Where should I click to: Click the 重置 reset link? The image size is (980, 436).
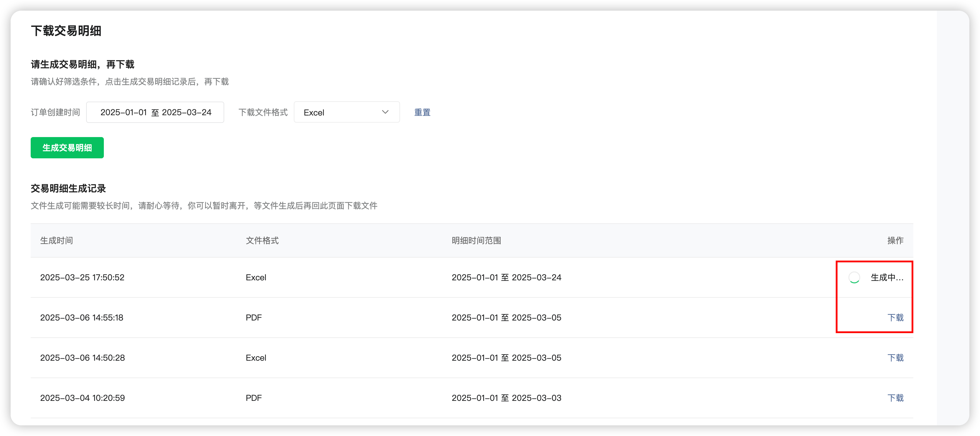click(x=422, y=112)
